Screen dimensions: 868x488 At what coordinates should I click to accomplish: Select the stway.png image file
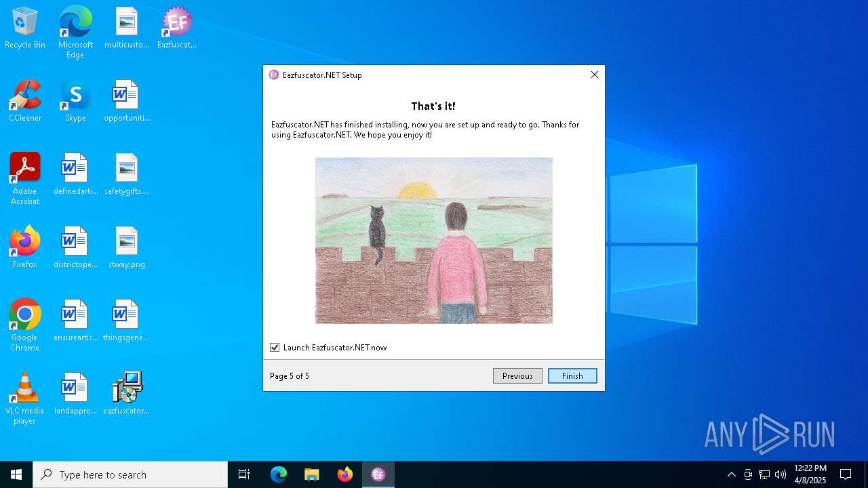126,247
